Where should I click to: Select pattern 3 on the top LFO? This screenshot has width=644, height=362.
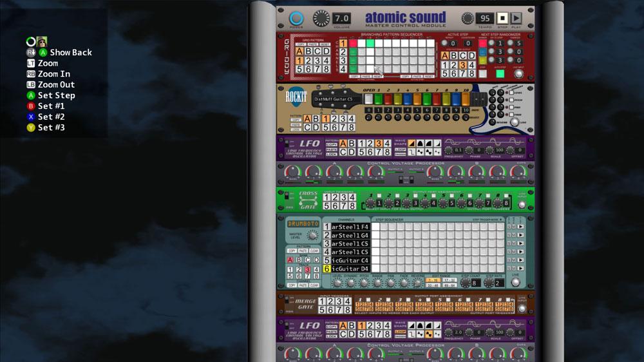point(378,143)
